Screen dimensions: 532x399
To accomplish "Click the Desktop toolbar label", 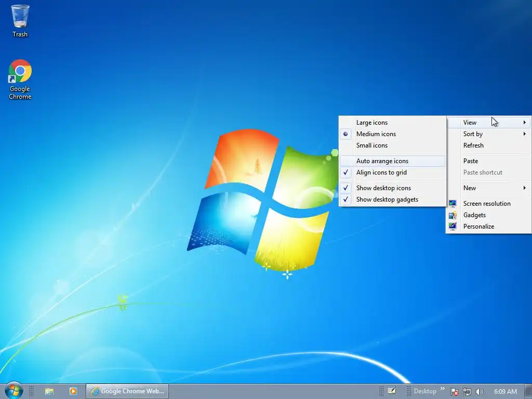I will click(x=425, y=391).
